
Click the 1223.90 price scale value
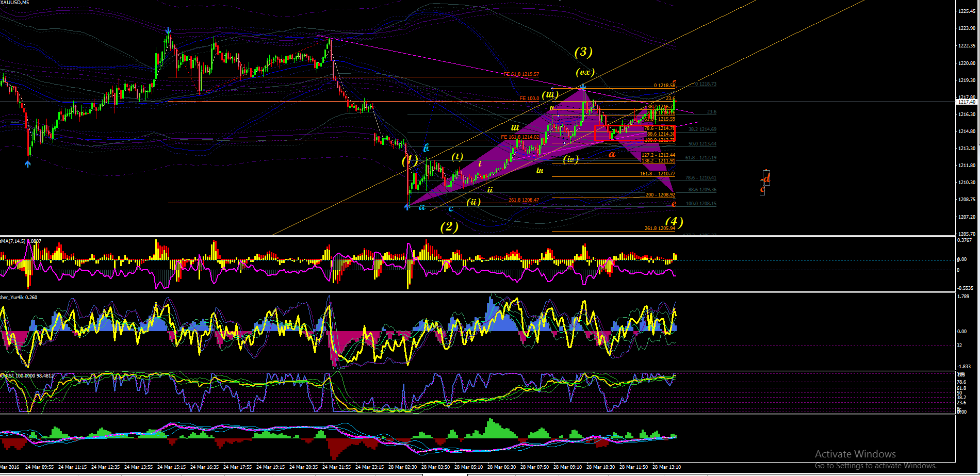click(x=966, y=28)
